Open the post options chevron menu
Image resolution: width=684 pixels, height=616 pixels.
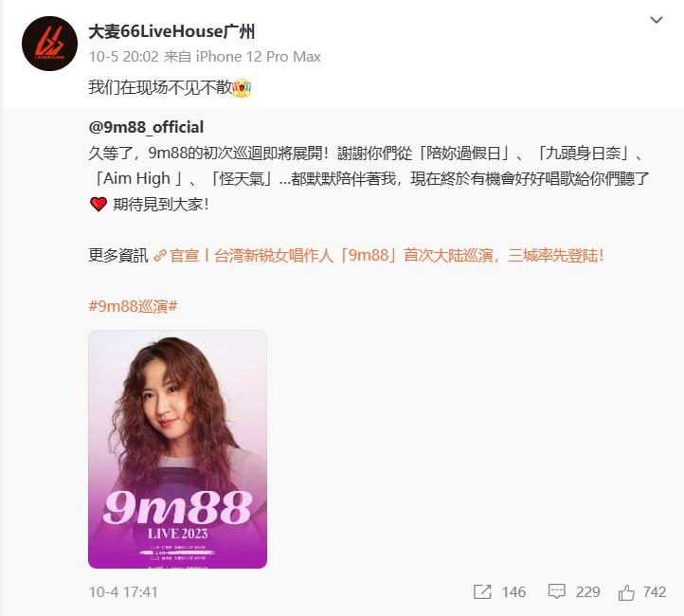pyautogui.click(x=657, y=20)
